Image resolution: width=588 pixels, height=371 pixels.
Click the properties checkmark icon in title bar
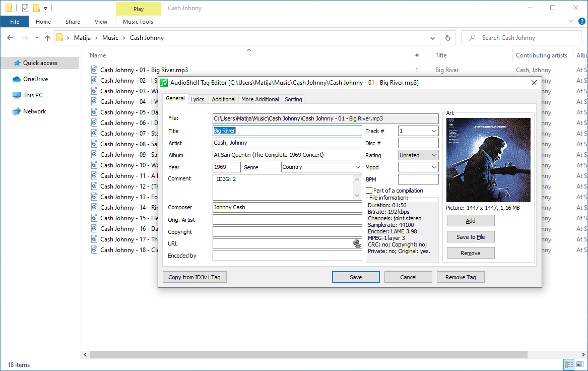click(x=25, y=8)
